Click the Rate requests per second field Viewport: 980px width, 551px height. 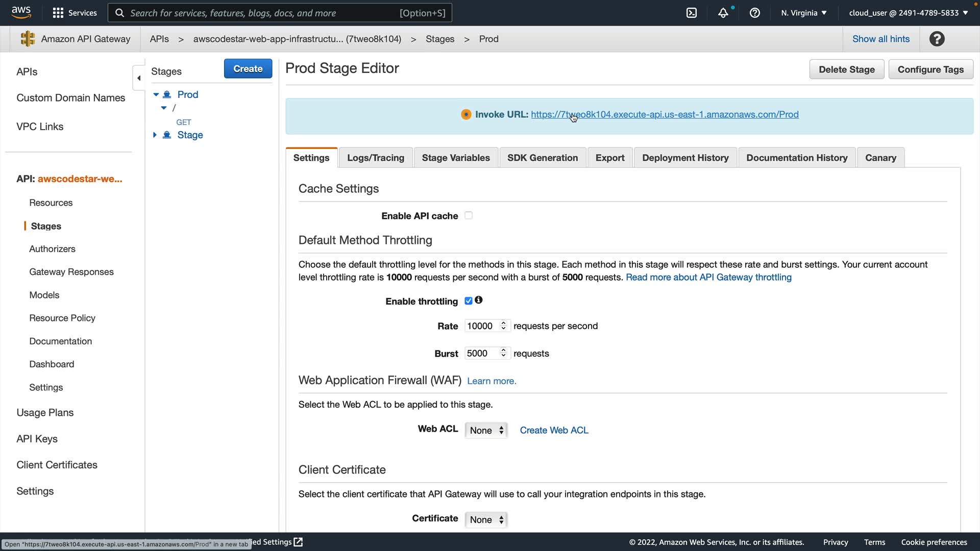481,326
